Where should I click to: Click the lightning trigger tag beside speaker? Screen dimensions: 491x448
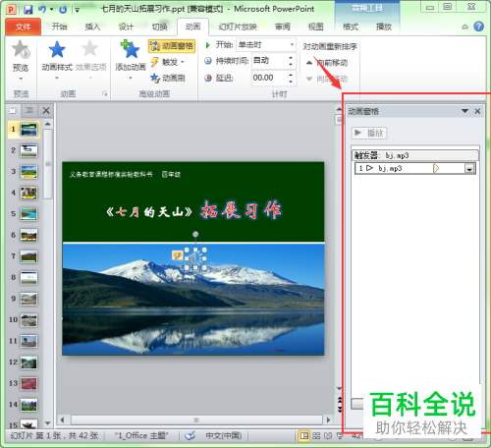(177, 255)
